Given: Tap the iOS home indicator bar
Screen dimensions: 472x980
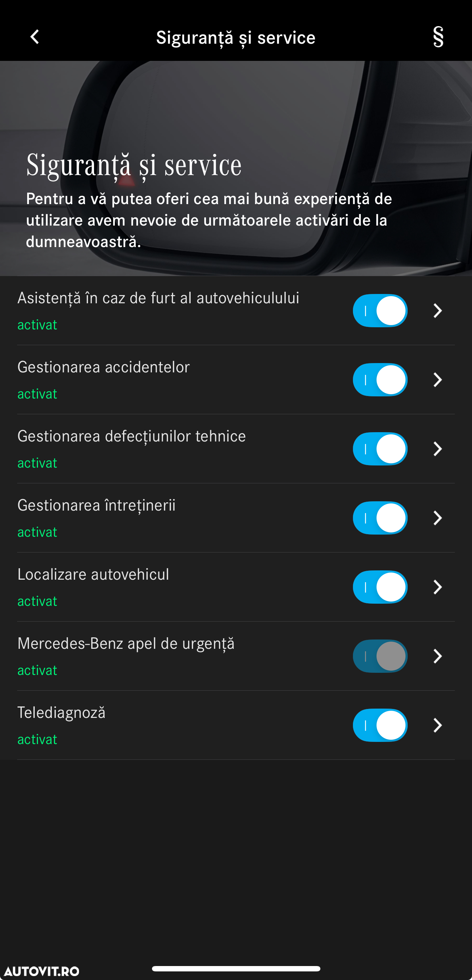Looking at the screenshot, I should [x=236, y=969].
